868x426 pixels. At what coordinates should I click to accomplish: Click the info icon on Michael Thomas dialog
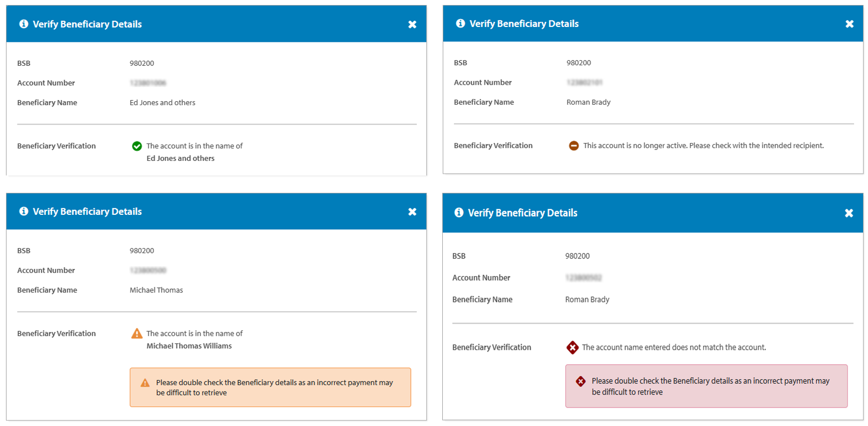24,211
